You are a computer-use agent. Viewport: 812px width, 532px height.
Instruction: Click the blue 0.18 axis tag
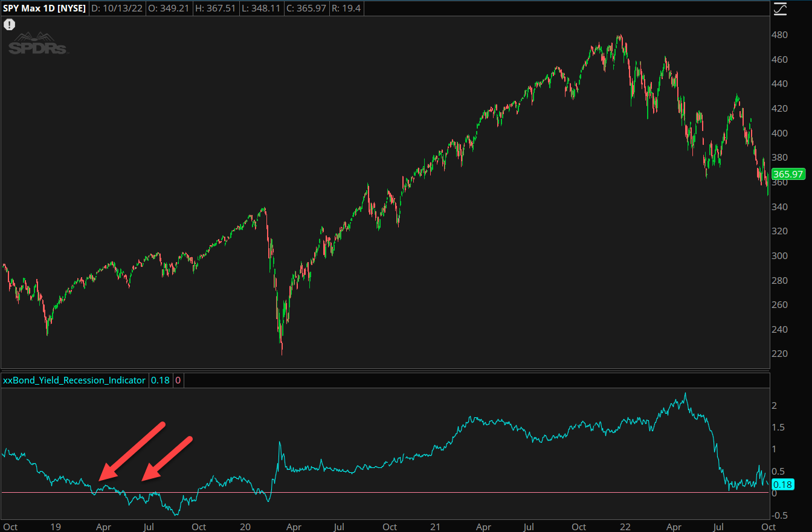(x=784, y=484)
